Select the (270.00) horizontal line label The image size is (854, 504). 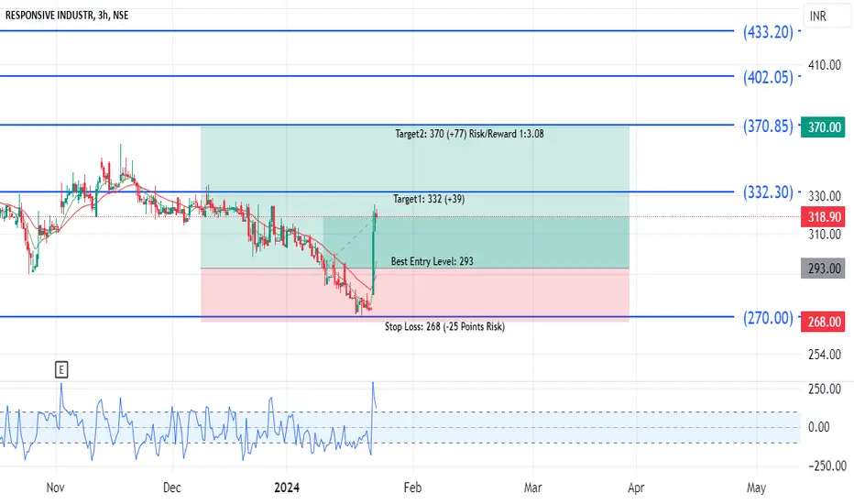(768, 318)
